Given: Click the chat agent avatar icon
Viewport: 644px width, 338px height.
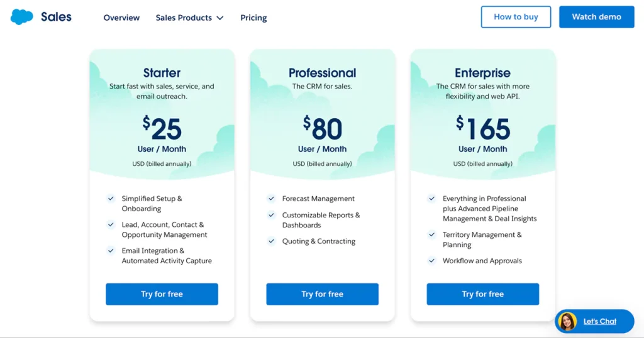Looking at the screenshot, I should coord(567,322).
